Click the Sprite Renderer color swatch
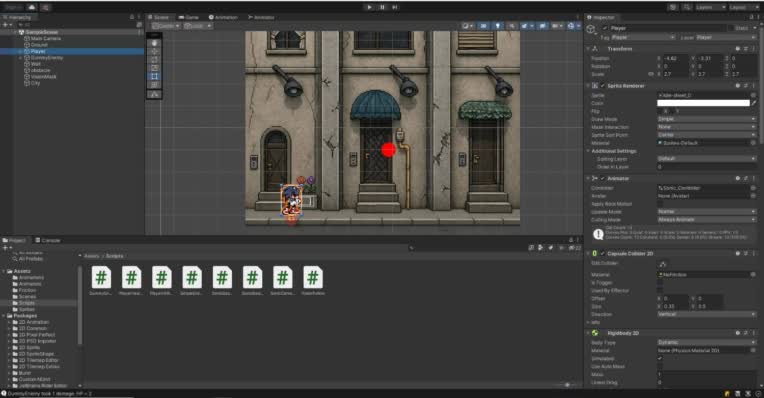This screenshot has width=764, height=398. [x=703, y=103]
